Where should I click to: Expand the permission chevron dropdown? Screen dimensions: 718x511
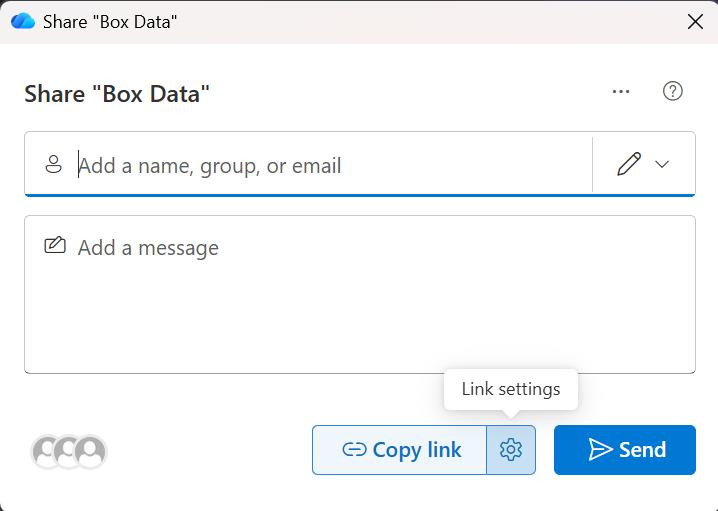click(x=662, y=164)
